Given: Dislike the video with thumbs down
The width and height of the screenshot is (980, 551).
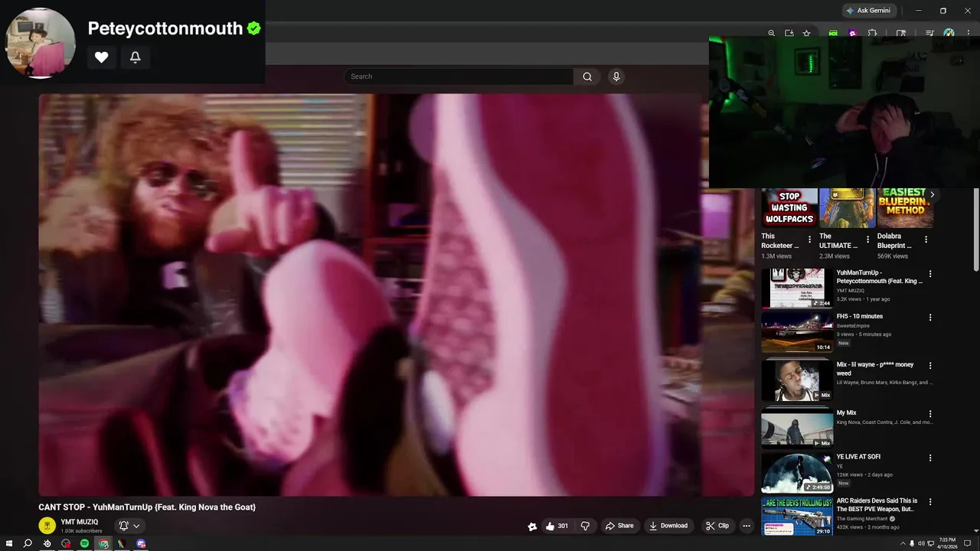Looking at the screenshot, I should click(x=586, y=526).
